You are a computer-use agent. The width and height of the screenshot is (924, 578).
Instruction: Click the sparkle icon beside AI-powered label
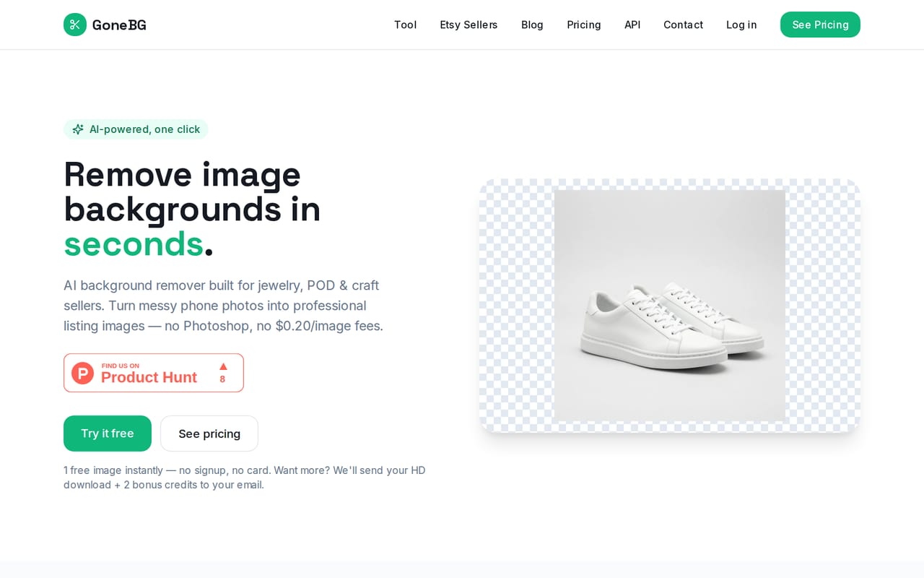(78, 129)
